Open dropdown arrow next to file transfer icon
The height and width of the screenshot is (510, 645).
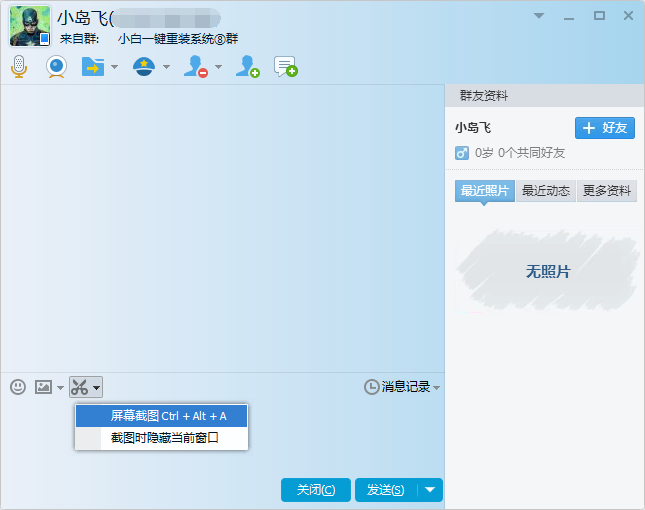coord(114,68)
